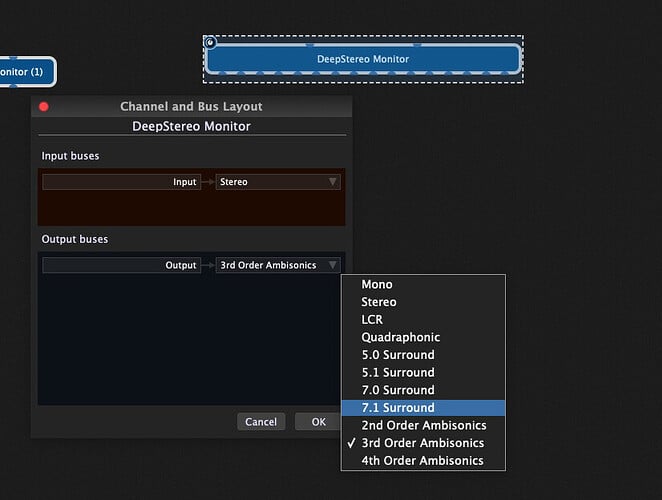
Task: Click the Input bus name field
Action: point(122,182)
